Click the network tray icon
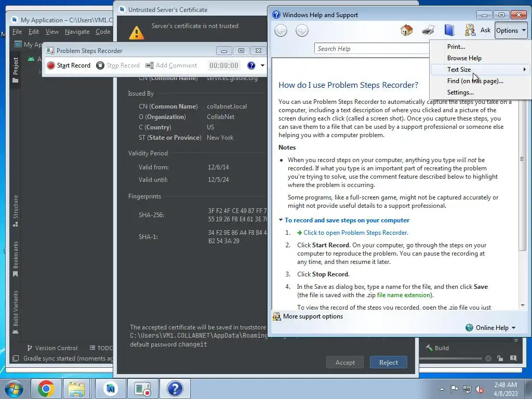 (467, 389)
